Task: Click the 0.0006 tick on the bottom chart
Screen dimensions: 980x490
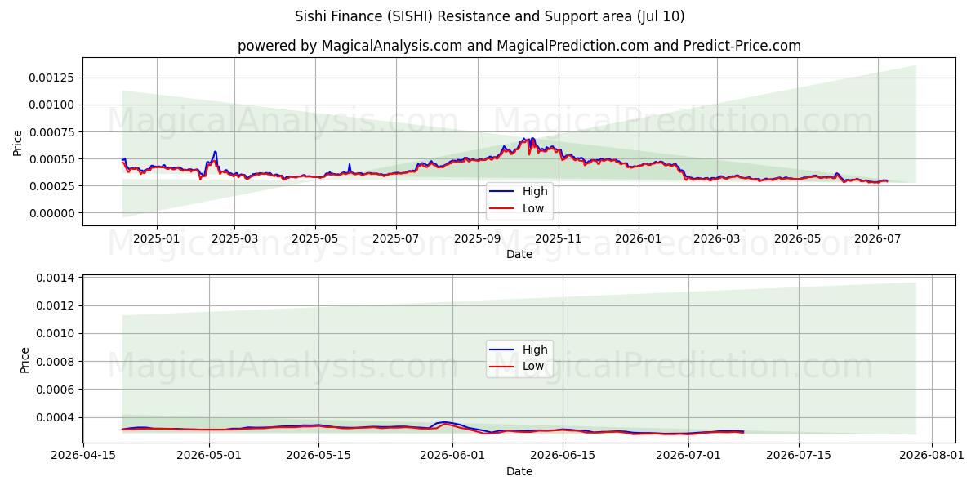Action: tap(55, 390)
